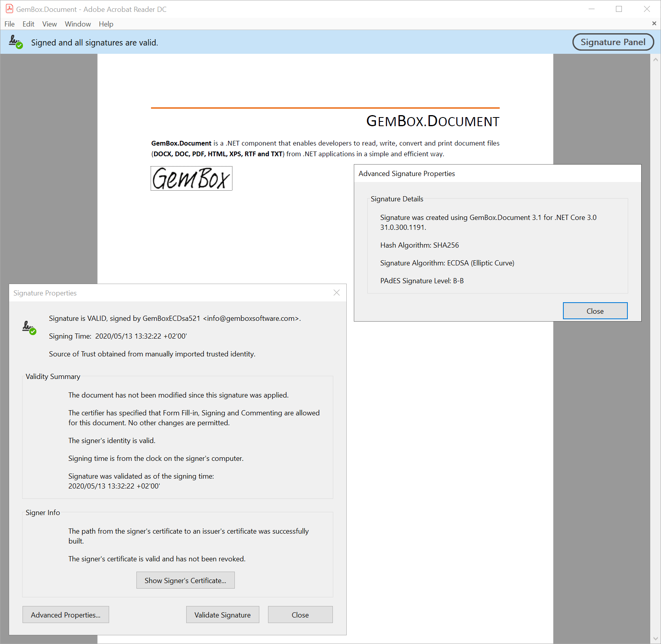Close the document tab with small X
The height and width of the screenshot is (644, 661).
[x=654, y=24]
